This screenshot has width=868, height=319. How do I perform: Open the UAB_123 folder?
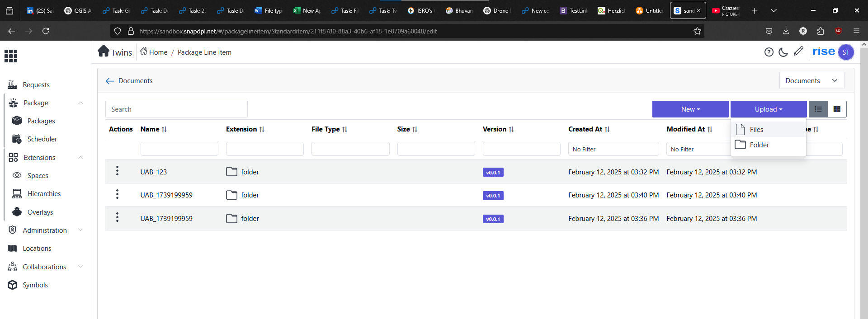(x=154, y=172)
